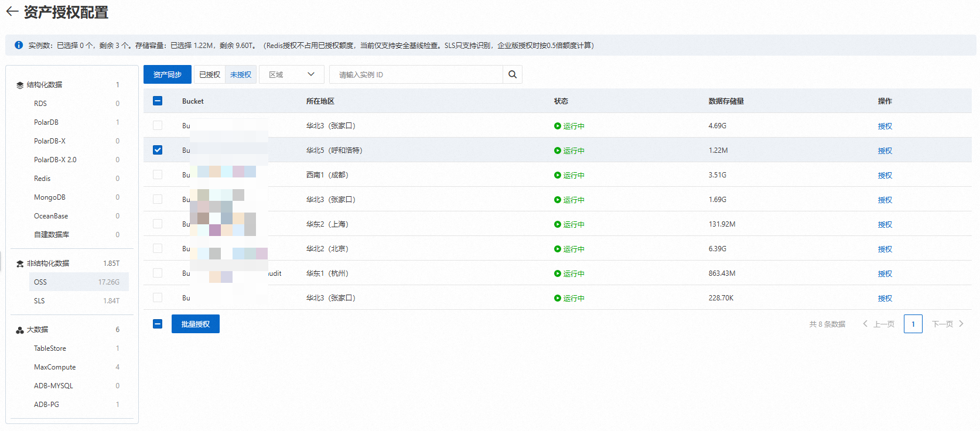Toggle the select-all checkbox in table header
Image resolution: width=980 pixels, height=431 pixels.
158,101
